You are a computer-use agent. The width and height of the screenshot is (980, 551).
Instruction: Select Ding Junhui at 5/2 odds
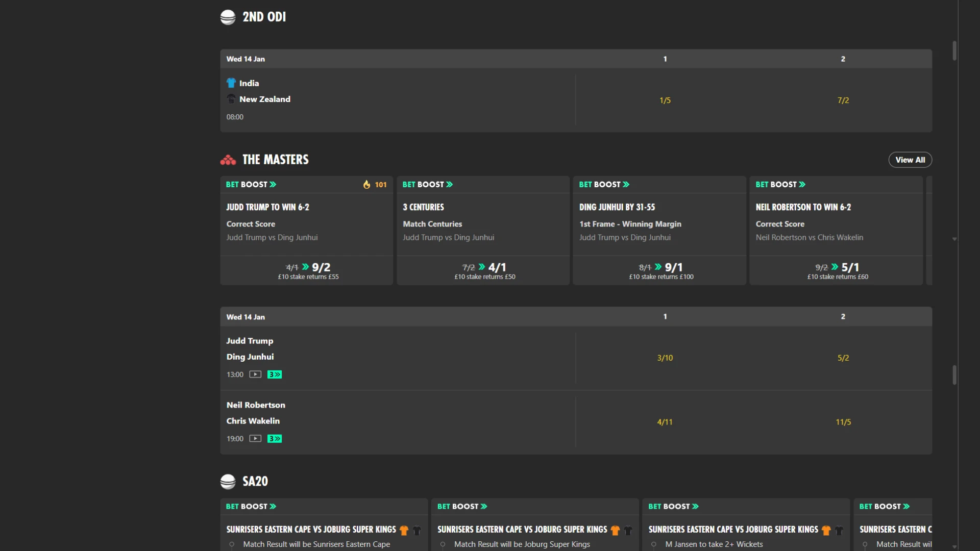click(x=843, y=358)
